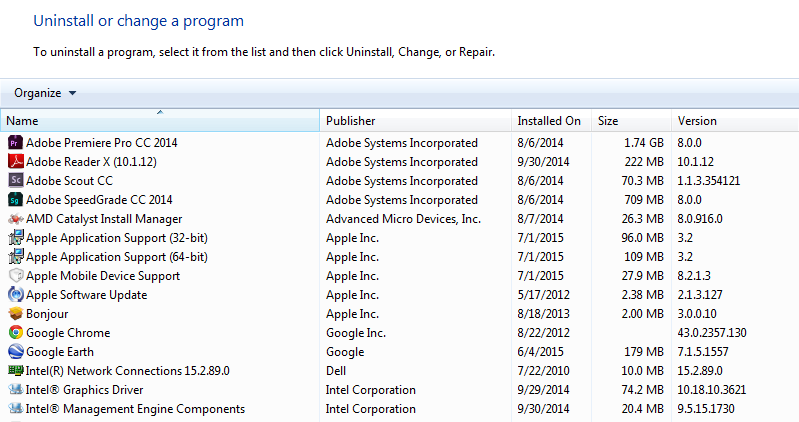Open the Organize dropdown menu
The height and width of the screenshot is (422, 799).
pos(45,93)
